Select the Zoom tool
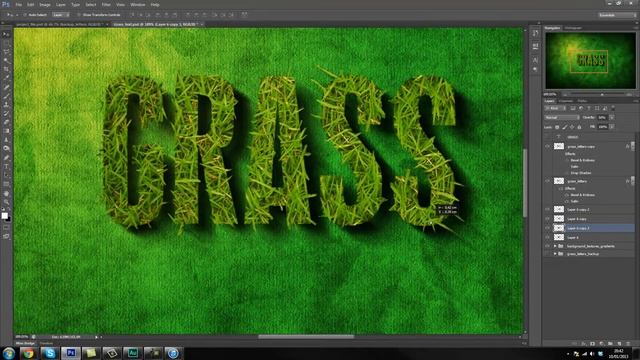 coord(6,202)
